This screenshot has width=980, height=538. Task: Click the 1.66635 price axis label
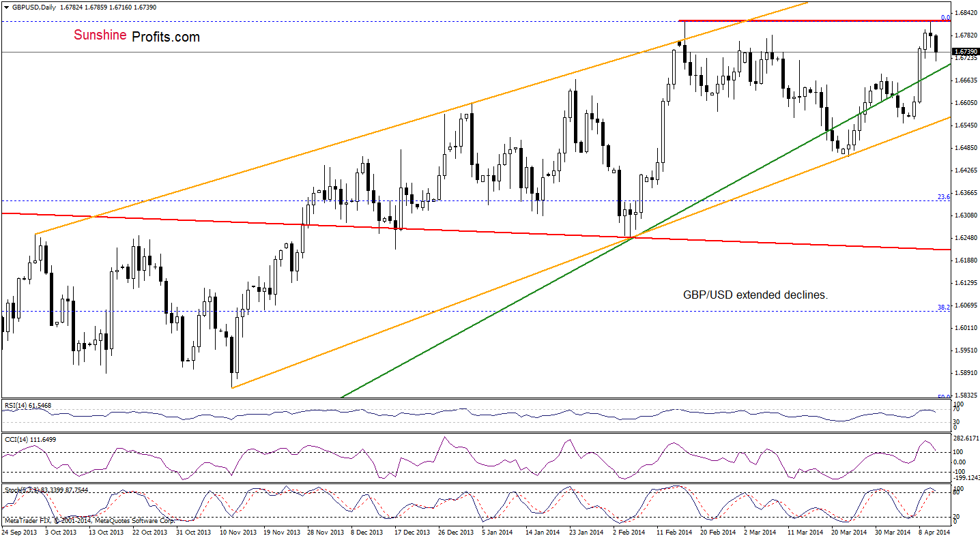(x=966, y=80)
